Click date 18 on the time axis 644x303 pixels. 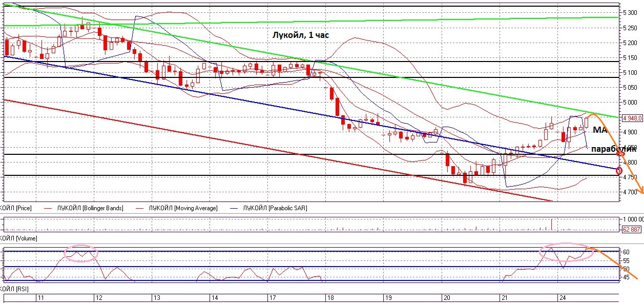pos(330,298)
